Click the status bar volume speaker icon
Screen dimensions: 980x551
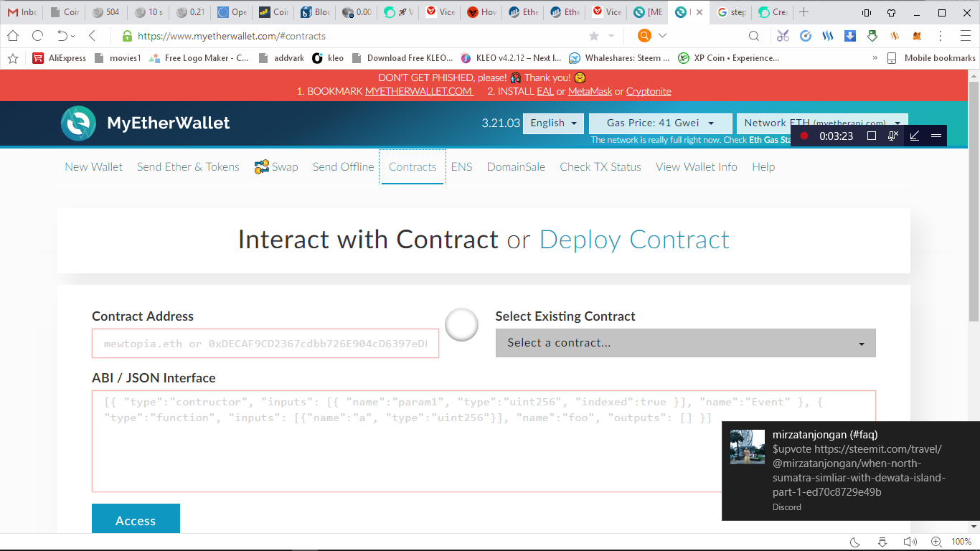point(910,542)
